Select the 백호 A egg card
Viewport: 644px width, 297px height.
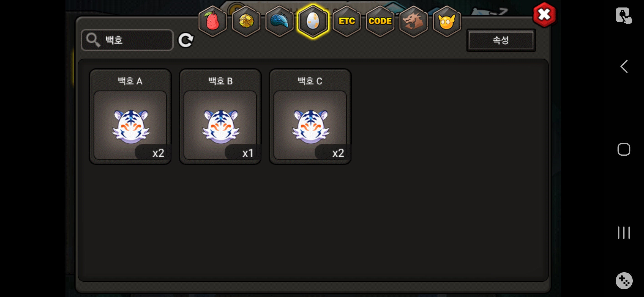(130, 117)
